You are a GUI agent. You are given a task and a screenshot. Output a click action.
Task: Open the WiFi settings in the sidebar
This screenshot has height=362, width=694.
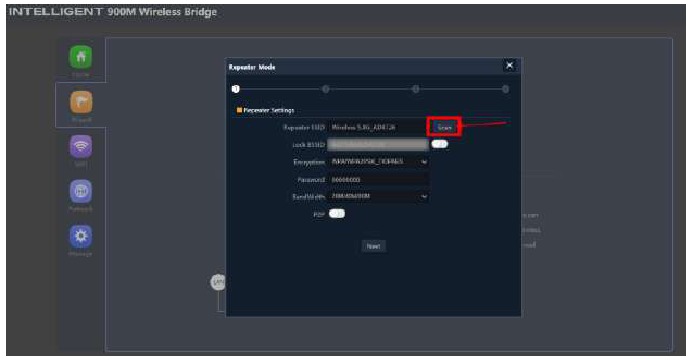point(81,146)
